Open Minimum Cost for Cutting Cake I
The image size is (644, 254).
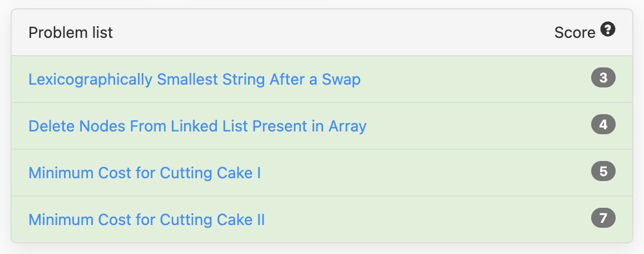click(x=145, y=173)
